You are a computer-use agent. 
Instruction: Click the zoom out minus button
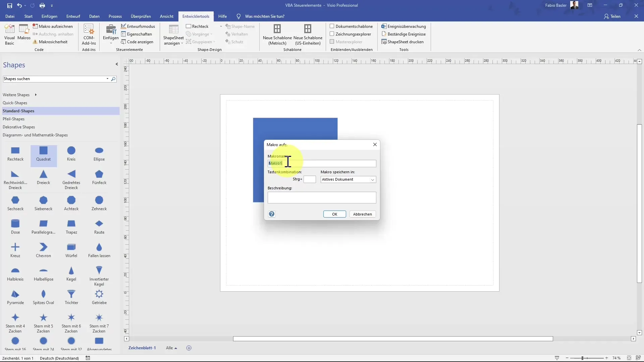tap(567, 358)
